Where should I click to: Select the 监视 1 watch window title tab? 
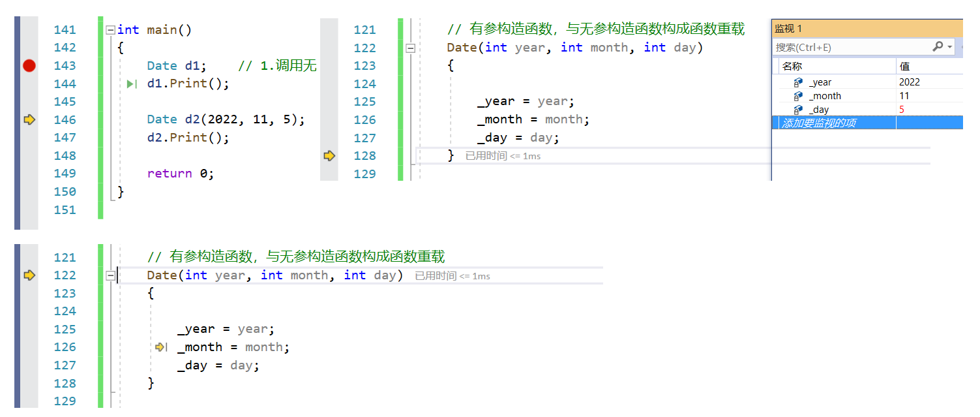click(788, 29)
